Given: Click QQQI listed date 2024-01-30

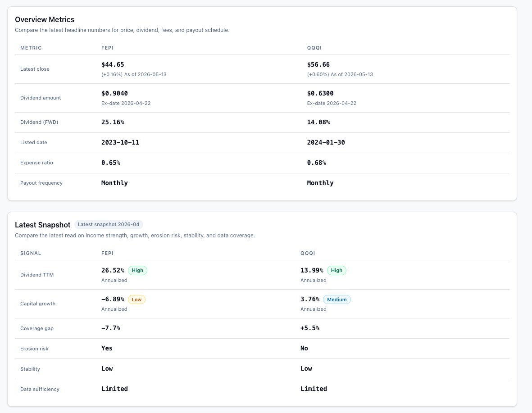Looking at the screenshot, I should (326, 142).
